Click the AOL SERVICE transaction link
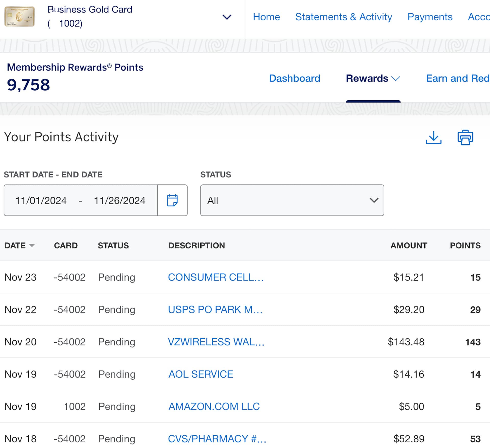The image size is (490, 448). click(201, 374)
